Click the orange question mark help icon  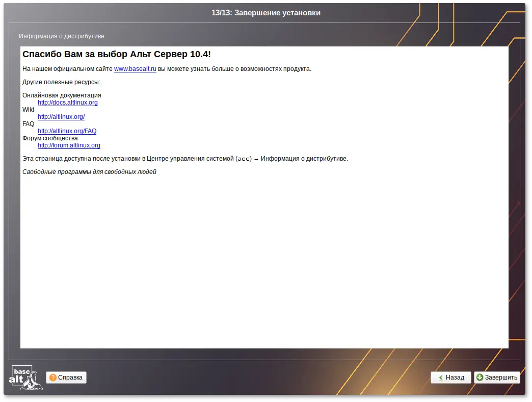coord(53,378)
